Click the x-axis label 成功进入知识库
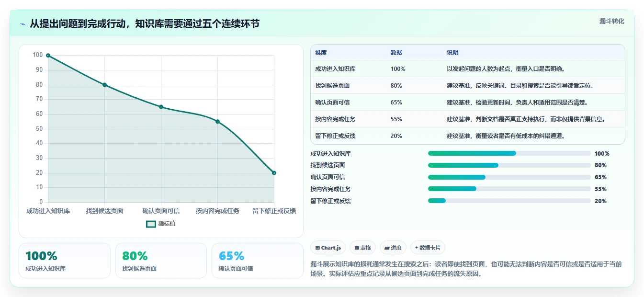The image size is (644, 297). pos(48,211)
